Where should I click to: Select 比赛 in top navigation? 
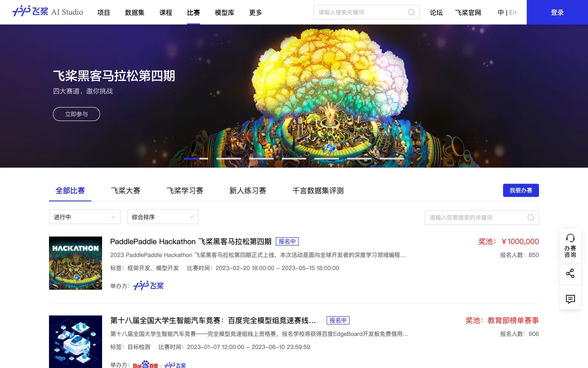point(194,13)
